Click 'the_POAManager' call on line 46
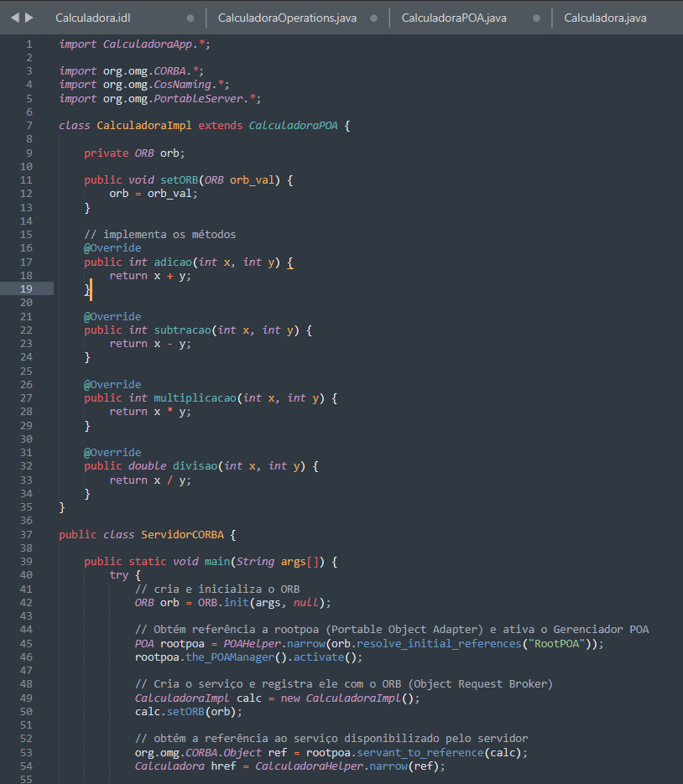 click(x=230, y=657)
